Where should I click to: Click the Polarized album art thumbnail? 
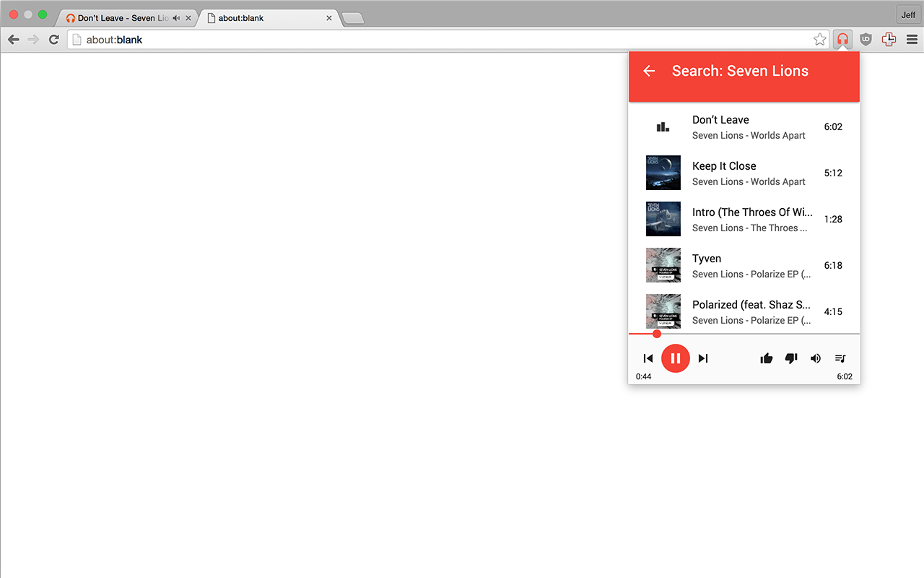pos(663,311)
